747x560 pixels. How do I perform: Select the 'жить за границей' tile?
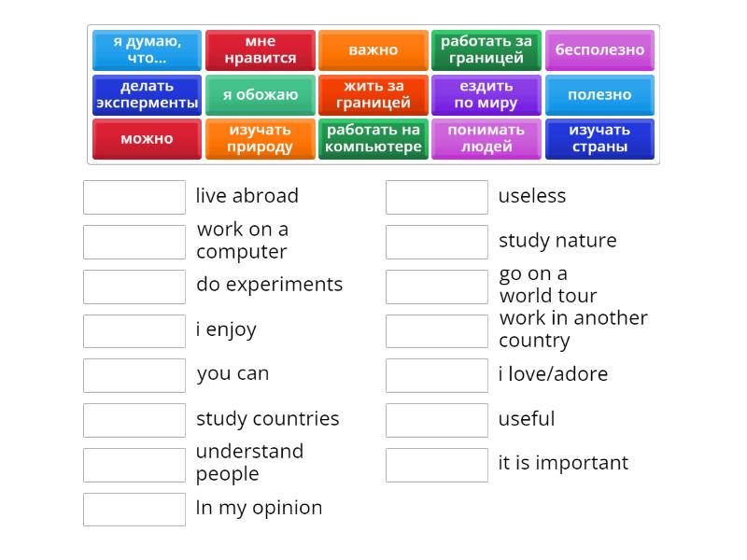click(373, 95)
